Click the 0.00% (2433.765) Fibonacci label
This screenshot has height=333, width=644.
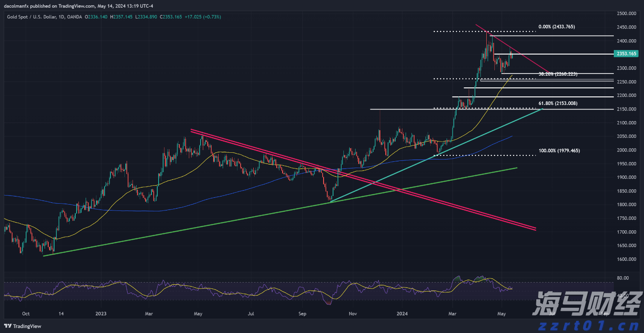pos(556,27)
